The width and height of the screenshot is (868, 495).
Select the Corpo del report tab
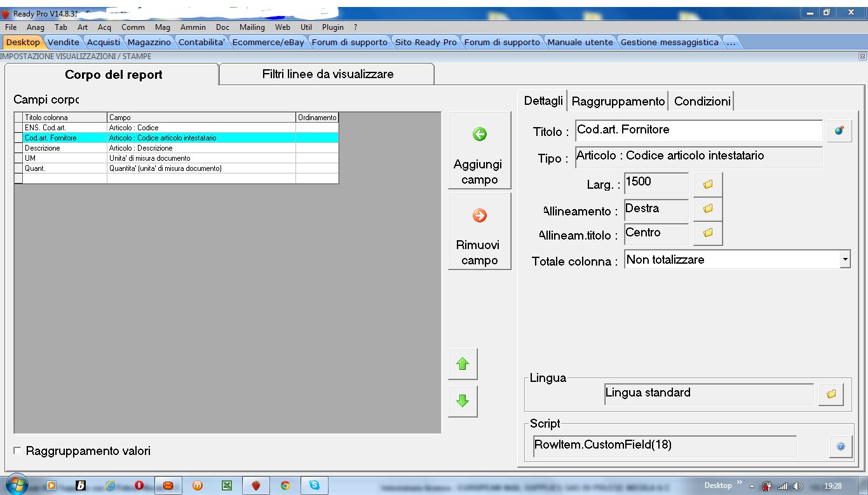pos(113,74)
